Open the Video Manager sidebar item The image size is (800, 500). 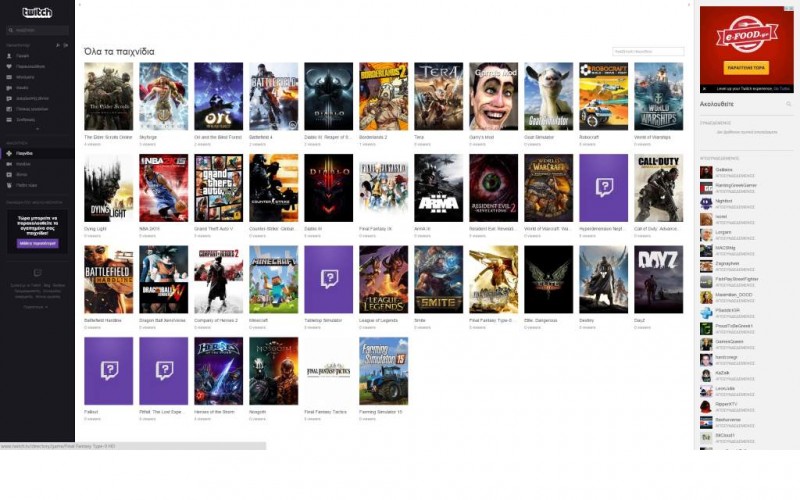coord(37,98)
